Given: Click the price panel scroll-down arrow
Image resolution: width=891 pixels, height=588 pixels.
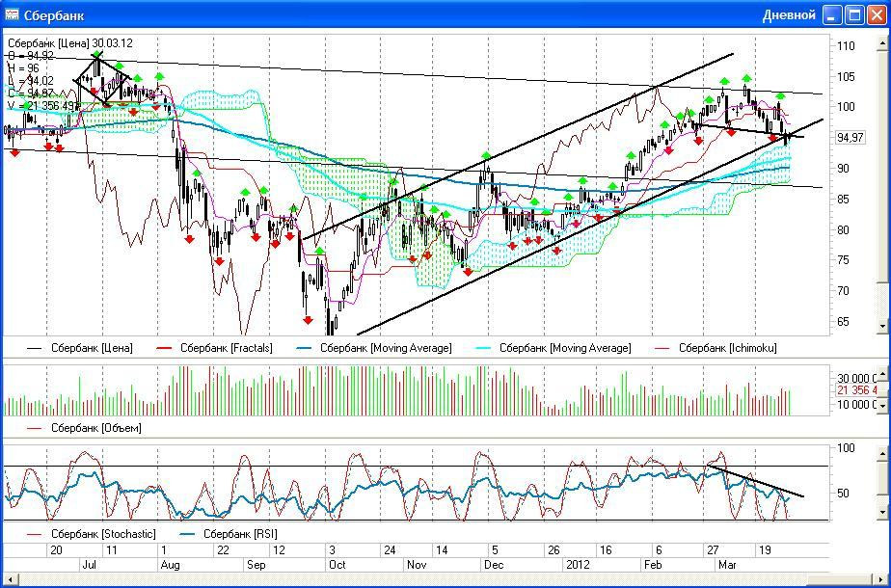Looking at the screenshot, I should pyautogui.click(x=882, y=327).
